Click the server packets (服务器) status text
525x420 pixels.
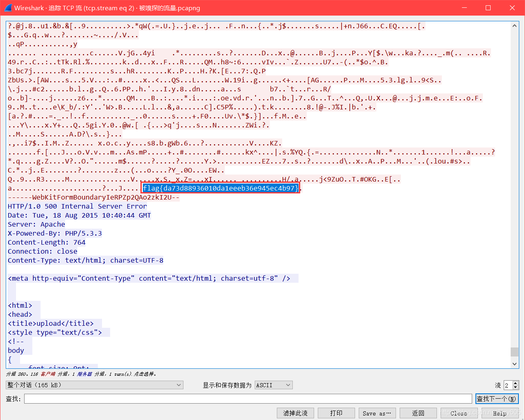click(x=85, y=374)
